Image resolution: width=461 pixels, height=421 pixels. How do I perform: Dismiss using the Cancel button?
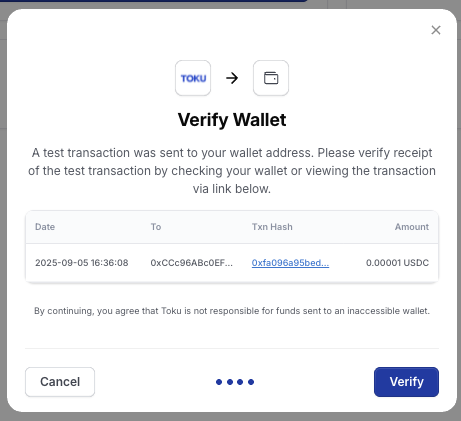[60, 382]
